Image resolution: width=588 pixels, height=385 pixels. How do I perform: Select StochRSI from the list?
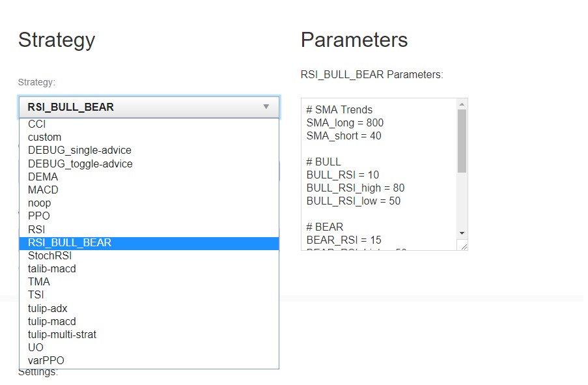pos(49,255)
